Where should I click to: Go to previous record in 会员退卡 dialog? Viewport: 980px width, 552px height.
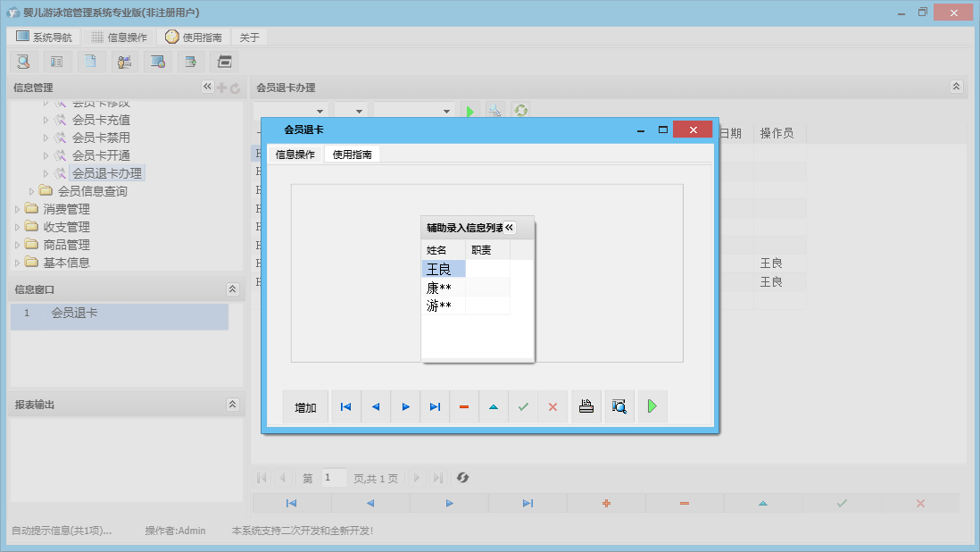[x=376, y=407]
